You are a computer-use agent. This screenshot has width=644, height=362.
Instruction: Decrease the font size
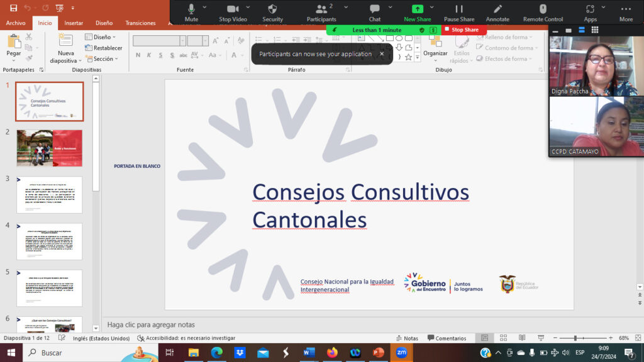tap(227, 41)
